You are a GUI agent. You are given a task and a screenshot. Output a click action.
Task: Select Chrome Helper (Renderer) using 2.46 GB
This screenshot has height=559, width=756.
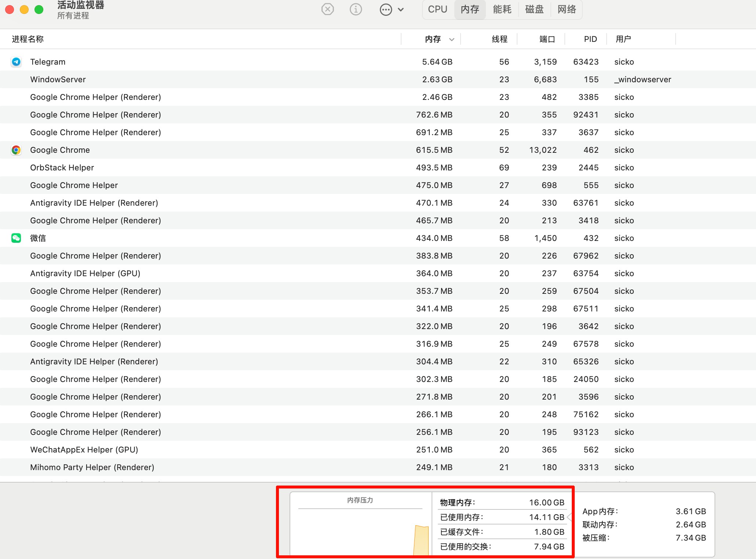click(x=378, y=97)
